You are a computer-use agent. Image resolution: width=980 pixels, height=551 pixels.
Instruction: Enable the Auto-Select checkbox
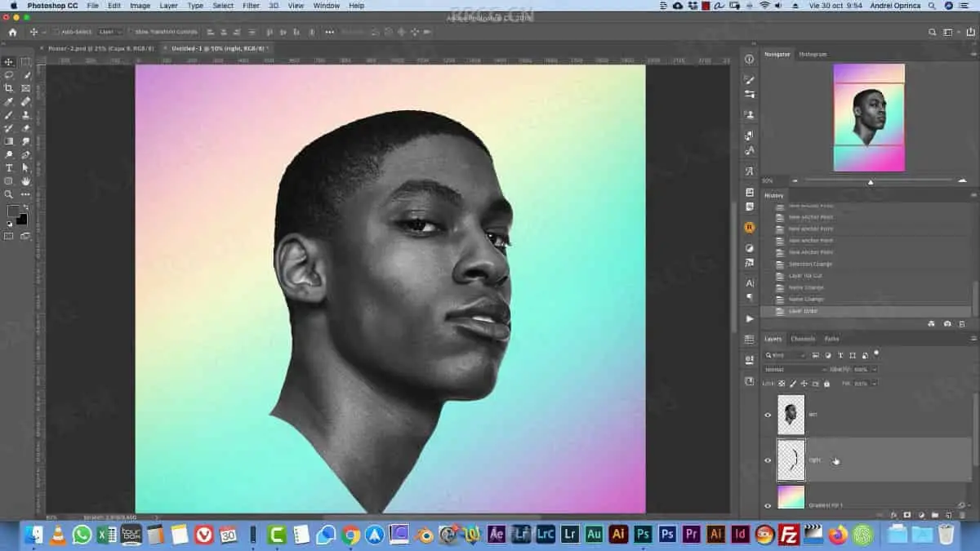pos(56,32)
